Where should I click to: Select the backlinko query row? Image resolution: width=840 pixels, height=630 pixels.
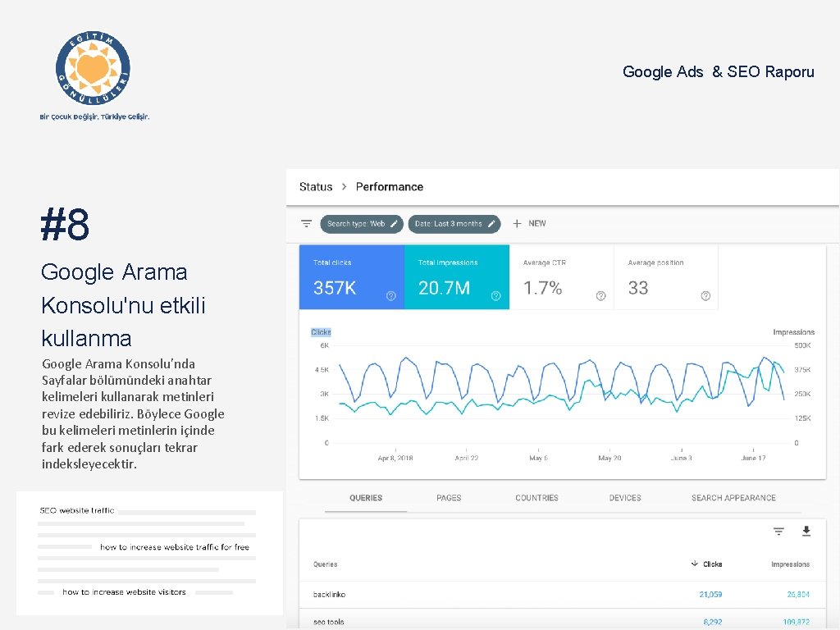562,595
